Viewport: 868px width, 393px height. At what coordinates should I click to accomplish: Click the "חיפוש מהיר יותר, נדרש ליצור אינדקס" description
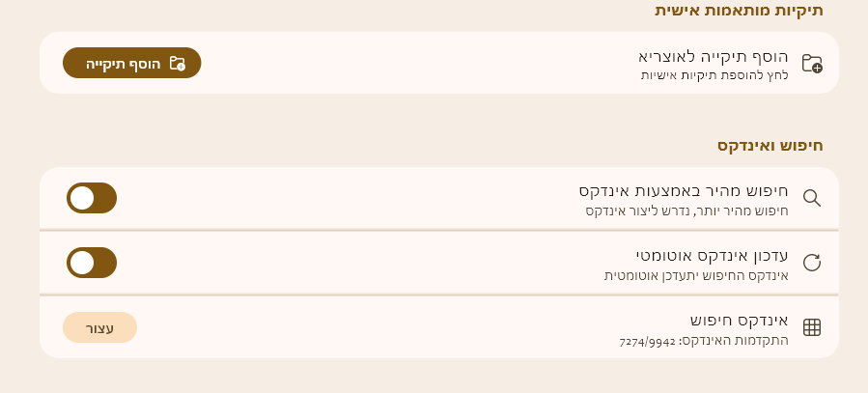tap(686, 210)
